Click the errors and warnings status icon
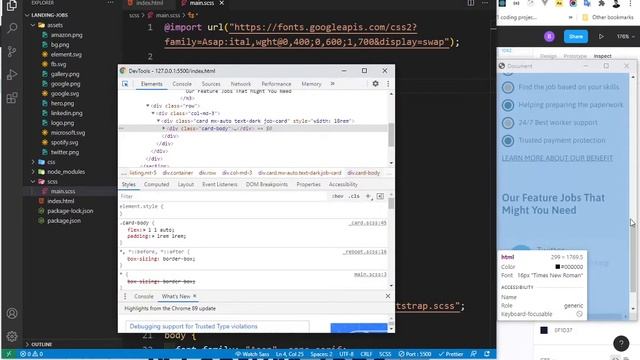 pos(31,354)
